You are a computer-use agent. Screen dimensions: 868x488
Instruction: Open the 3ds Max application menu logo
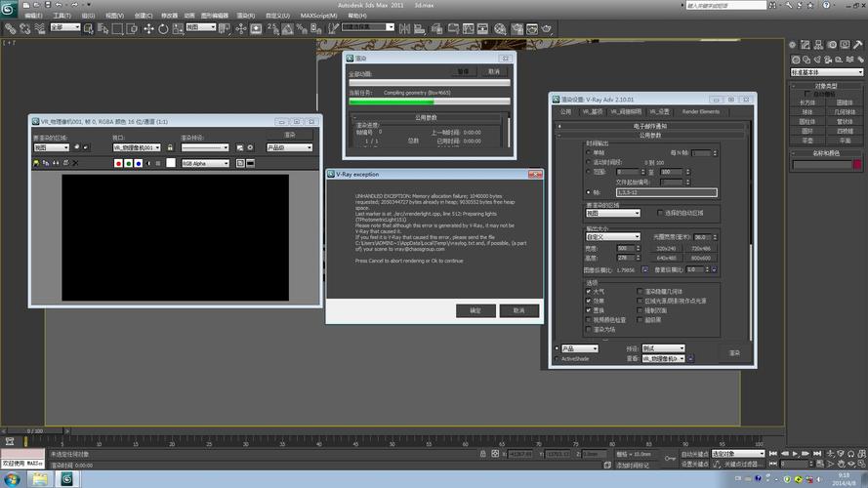coord(9,7)
